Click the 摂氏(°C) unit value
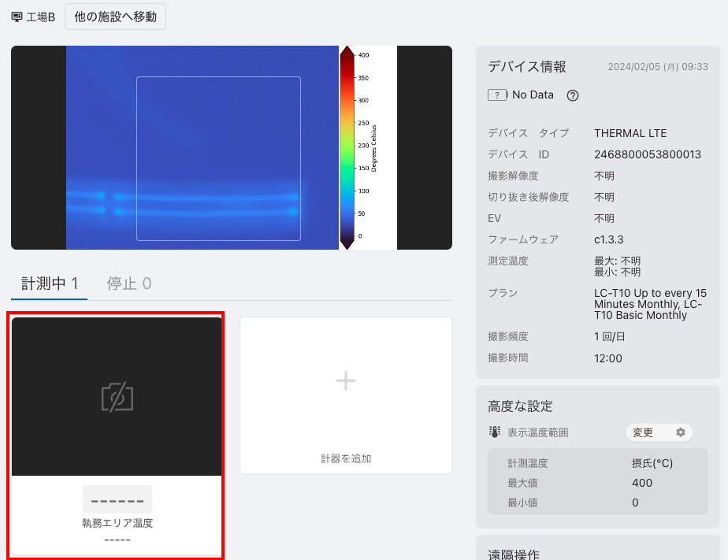The height and width of the screenshot is (560, 728). tap(652, 463)
